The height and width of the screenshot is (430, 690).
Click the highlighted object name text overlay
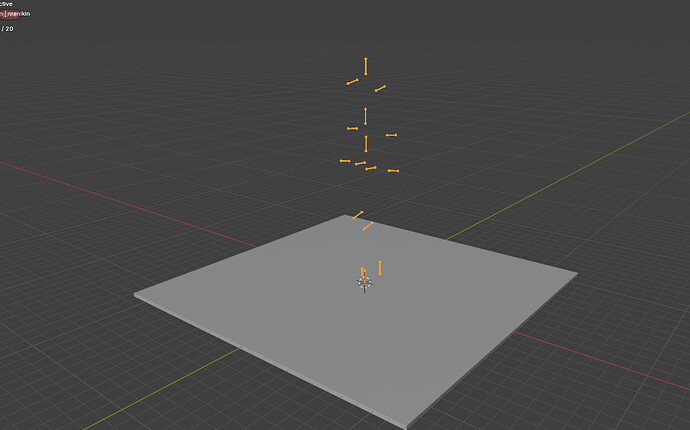coord(16,14)
